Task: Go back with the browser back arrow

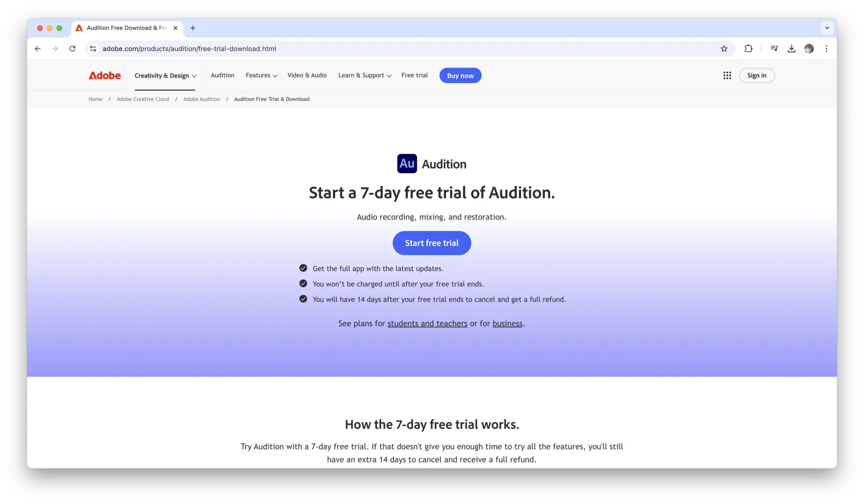Action: coord(38,49)
